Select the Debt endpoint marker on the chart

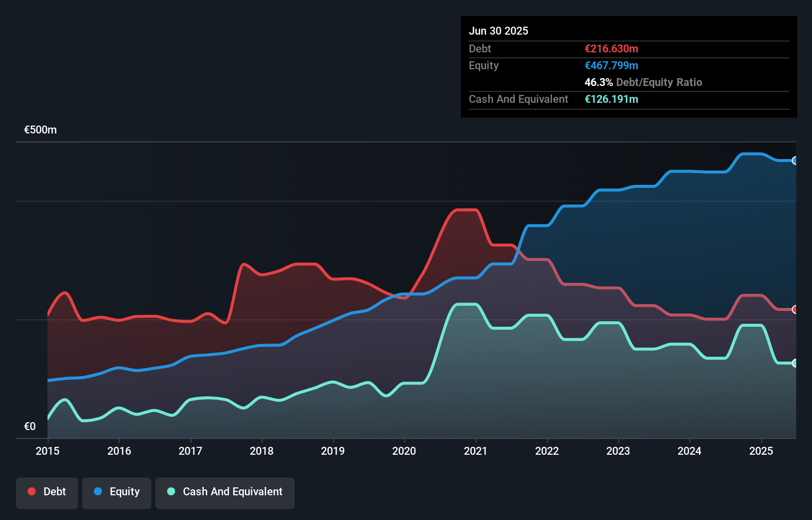pos(795,309)
